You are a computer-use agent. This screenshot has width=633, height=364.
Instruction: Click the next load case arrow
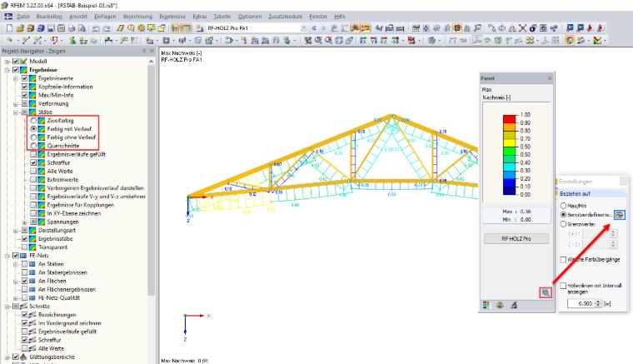point(324,28)
